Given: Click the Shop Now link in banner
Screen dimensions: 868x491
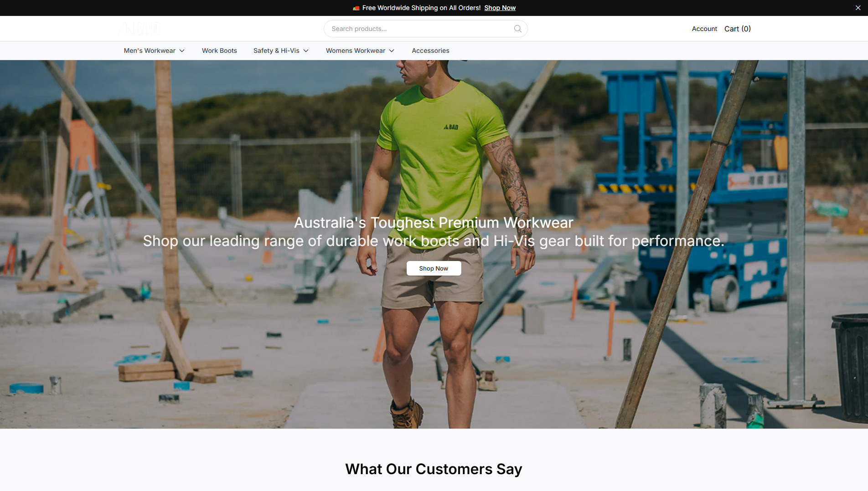Looking at the screenshot, I should (x=500, y=8).
